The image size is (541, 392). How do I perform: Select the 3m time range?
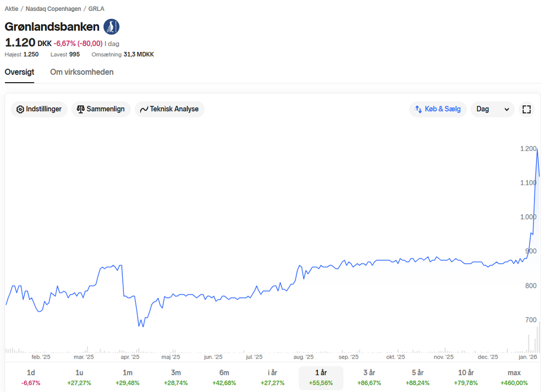click(176, 377)
